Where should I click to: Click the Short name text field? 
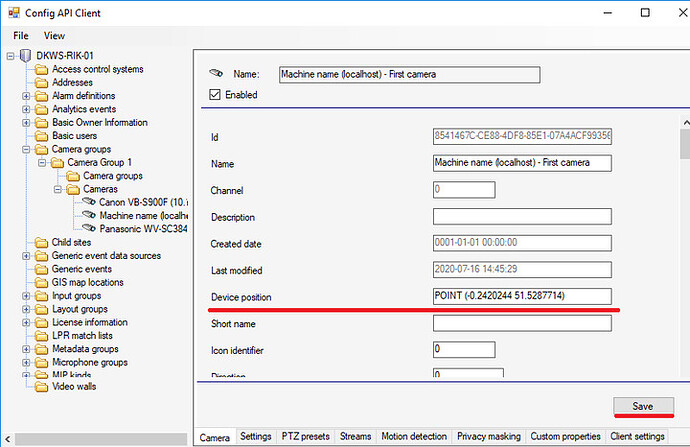point(521,323)
